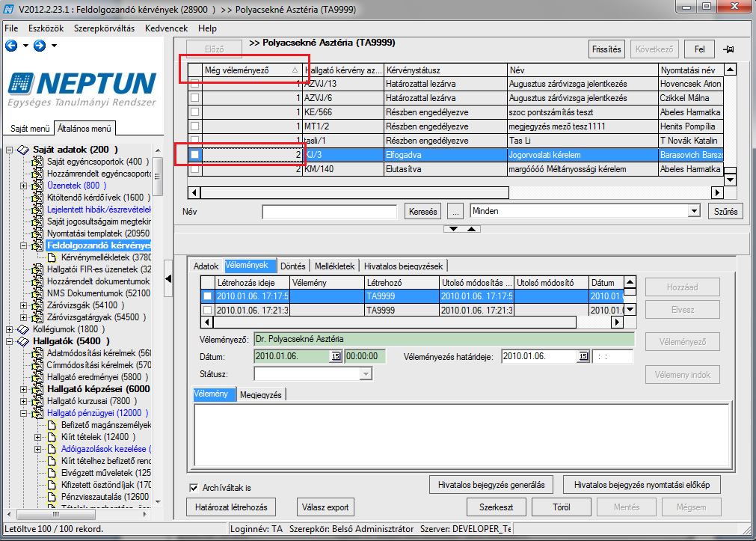Click horizontal scrollbar thumb of opinions grid
This screenshot has height=541, width=756.
[x=394, y=322]
